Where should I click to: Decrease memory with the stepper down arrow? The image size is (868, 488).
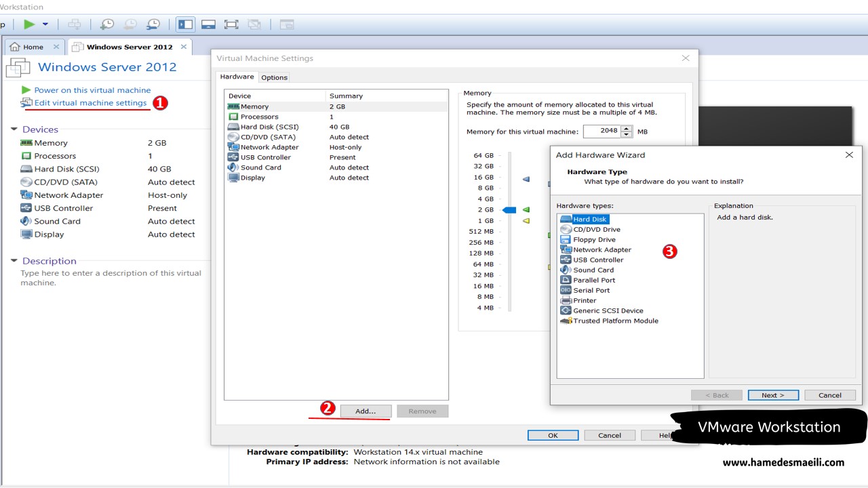pos(627,135)
